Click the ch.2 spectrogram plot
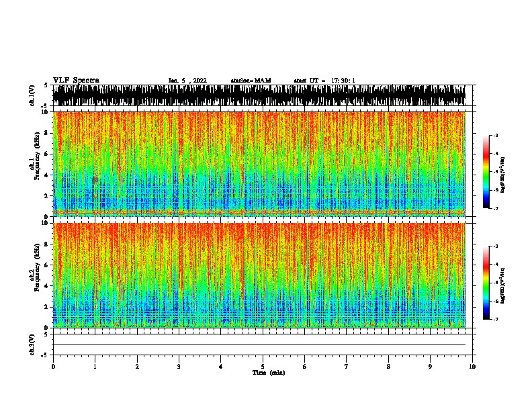Viewport: 532px width, 411px height. (x=259, y=275)
